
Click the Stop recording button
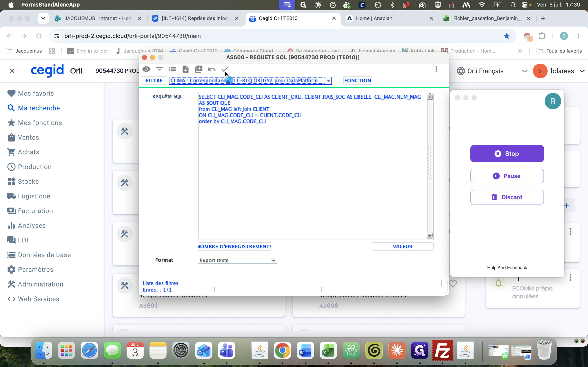(x=507, y=154)
